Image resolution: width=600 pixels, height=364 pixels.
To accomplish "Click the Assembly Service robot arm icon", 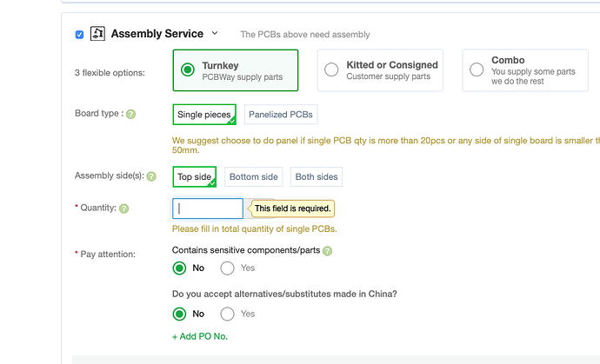I will coord(97,34).
